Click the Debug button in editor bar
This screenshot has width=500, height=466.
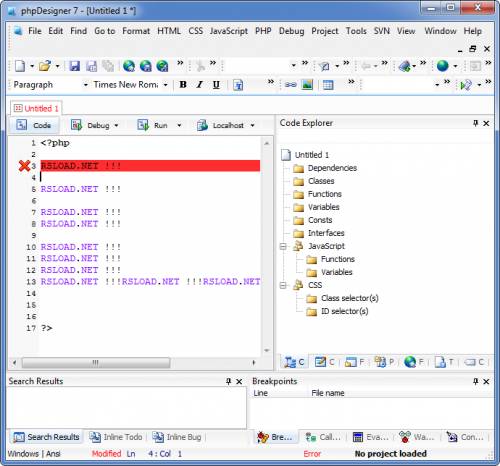pyautogui.click(x=90, y=126)
